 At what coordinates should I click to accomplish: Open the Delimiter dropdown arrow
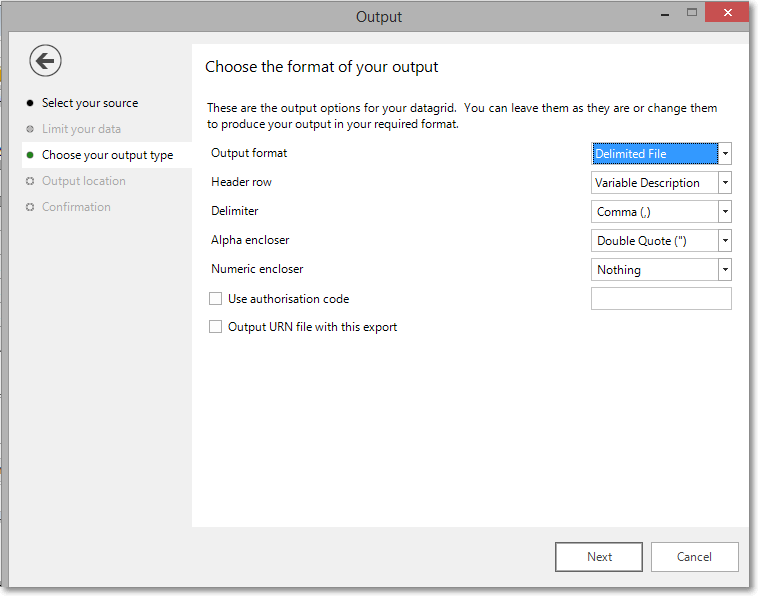tap(725, 212)
